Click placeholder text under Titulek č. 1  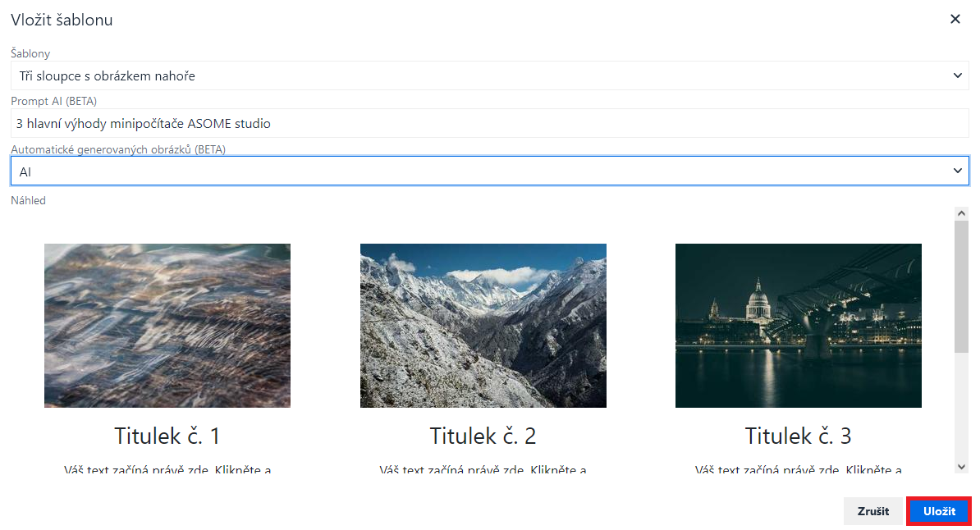[x=167, y=469]
